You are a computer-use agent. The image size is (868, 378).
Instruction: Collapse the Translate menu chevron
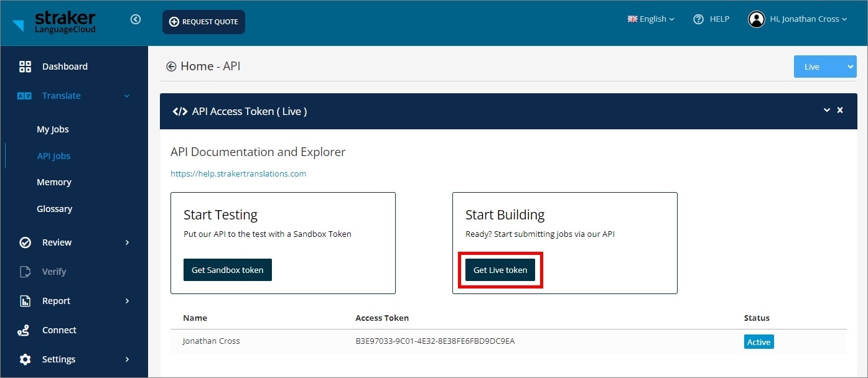tap(127, 96)
